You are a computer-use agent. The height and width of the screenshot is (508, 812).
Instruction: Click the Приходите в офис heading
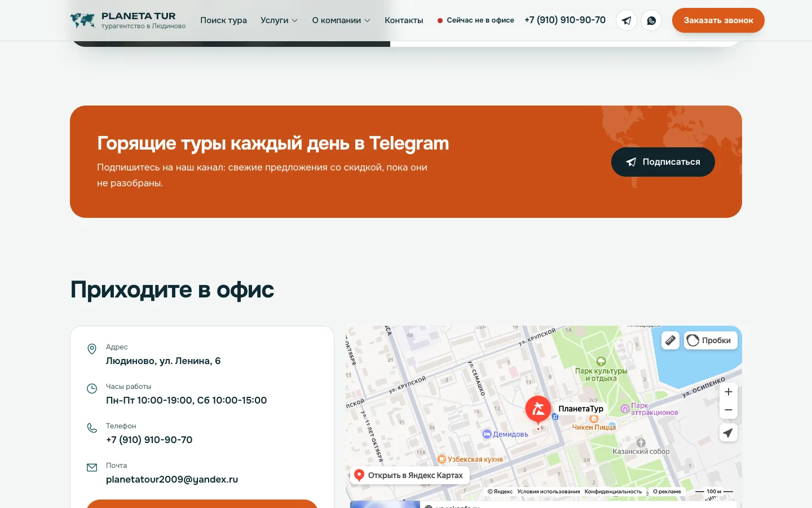coord(172,290)
